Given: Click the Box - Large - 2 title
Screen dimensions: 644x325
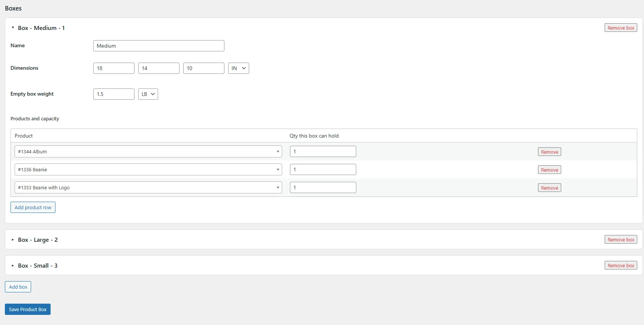Looking at the screenshot, I should [38, 240].
